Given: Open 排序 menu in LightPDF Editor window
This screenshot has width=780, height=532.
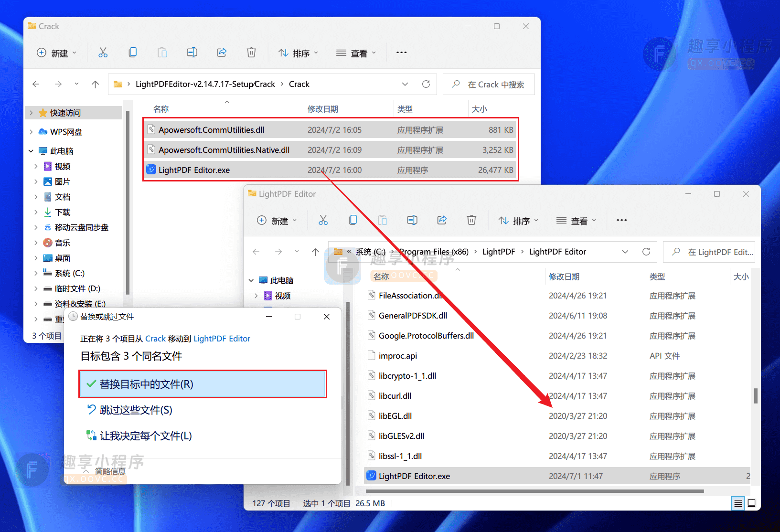Looking at the screenshot, I should 519,221.
